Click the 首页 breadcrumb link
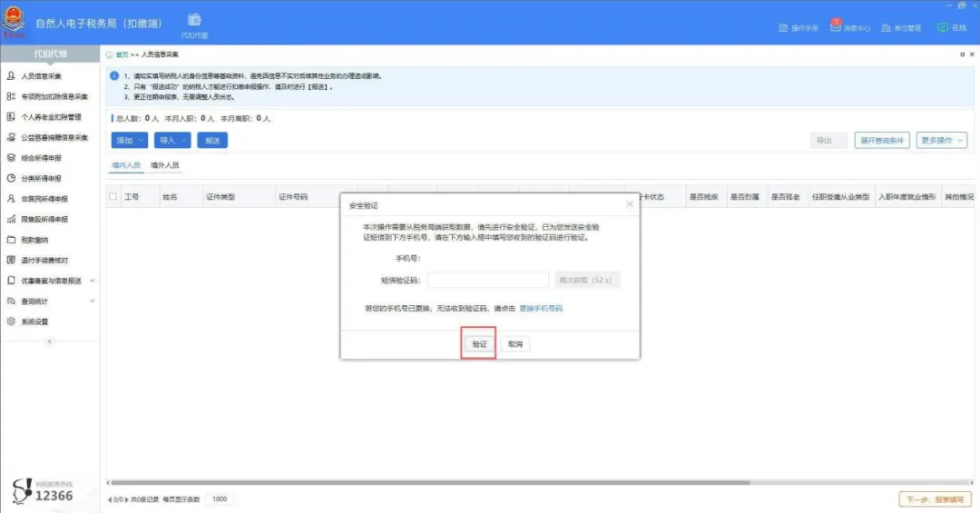The image size is (980, 513). pyautogui.click(x=122, y=55)
